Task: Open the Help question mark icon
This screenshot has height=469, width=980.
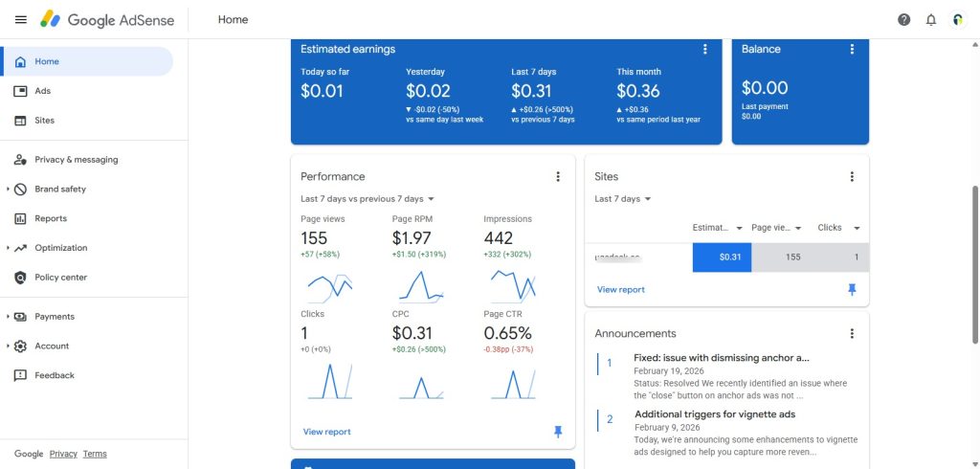Action: click(x=903, y=19)
